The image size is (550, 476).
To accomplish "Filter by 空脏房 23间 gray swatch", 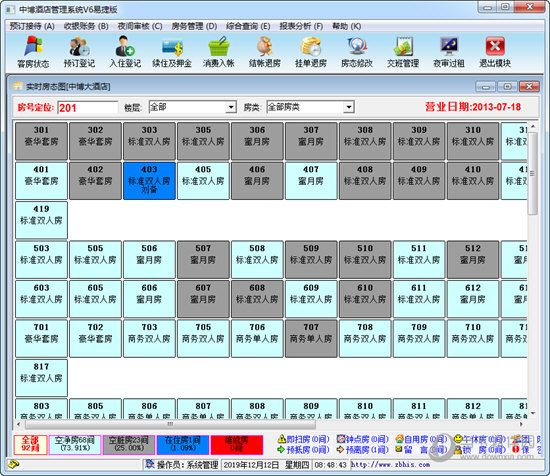I will click(129, 444).
